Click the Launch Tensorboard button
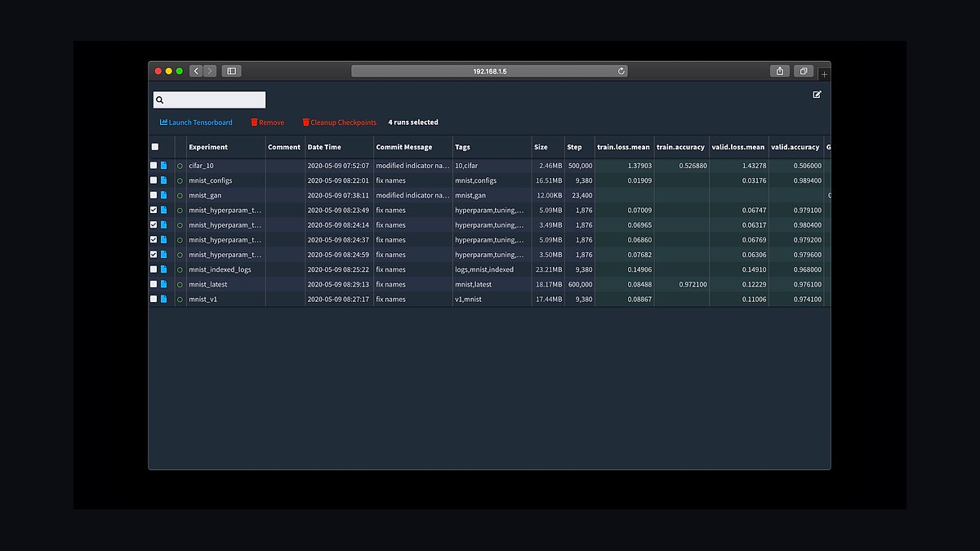The width and height of the screenshot is (980, 551). coord(196,122)
